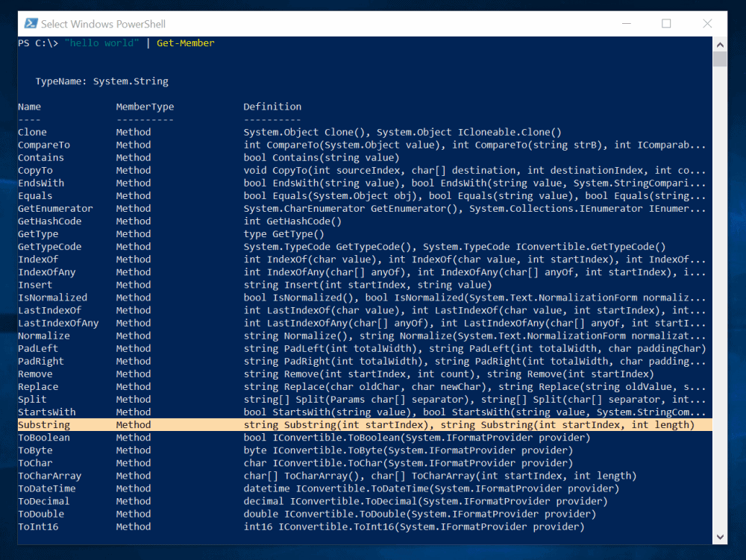Click the Definition column header
Viewport: 746px width, 560px height.
(x=272, y=106)
